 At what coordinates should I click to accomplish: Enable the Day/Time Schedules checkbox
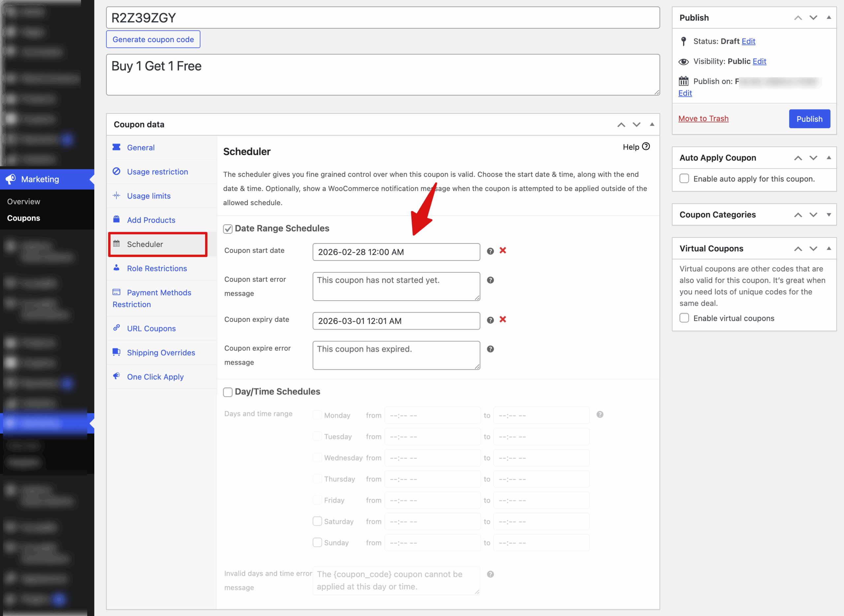pyautogui.click(x=228, y=392)
